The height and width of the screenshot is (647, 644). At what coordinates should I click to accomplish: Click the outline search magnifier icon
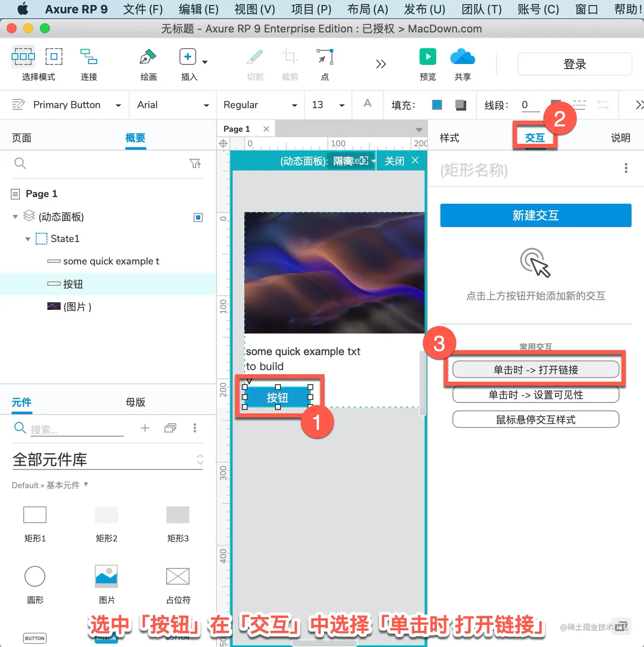click(x=20, y=163)
